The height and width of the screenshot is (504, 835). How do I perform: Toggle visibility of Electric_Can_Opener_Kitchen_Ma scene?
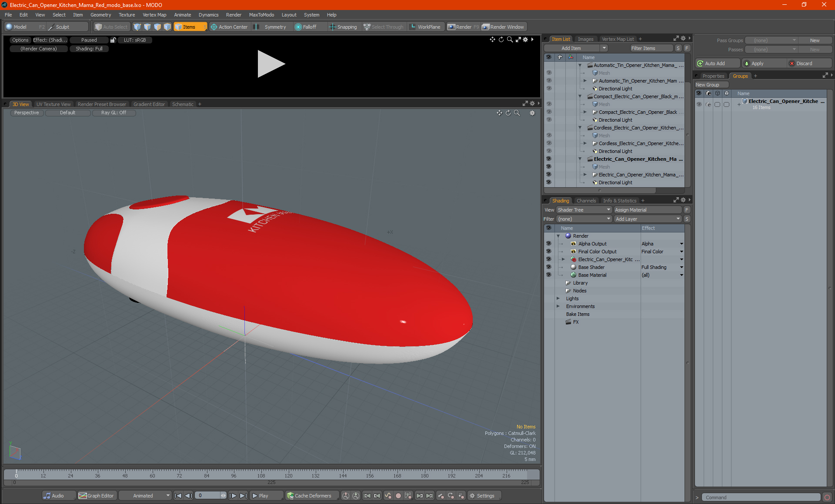549,159
